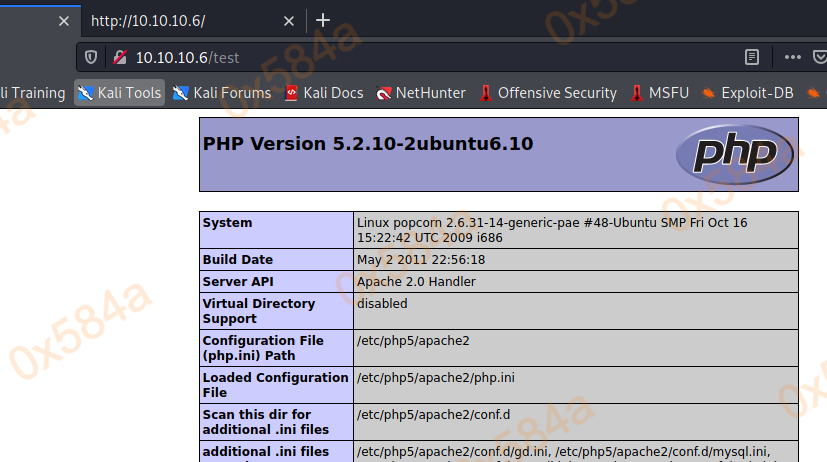Viewport: 827px width, 462px height.
Task: Close the first partially visible tab
Action: (x=64, y=20)
